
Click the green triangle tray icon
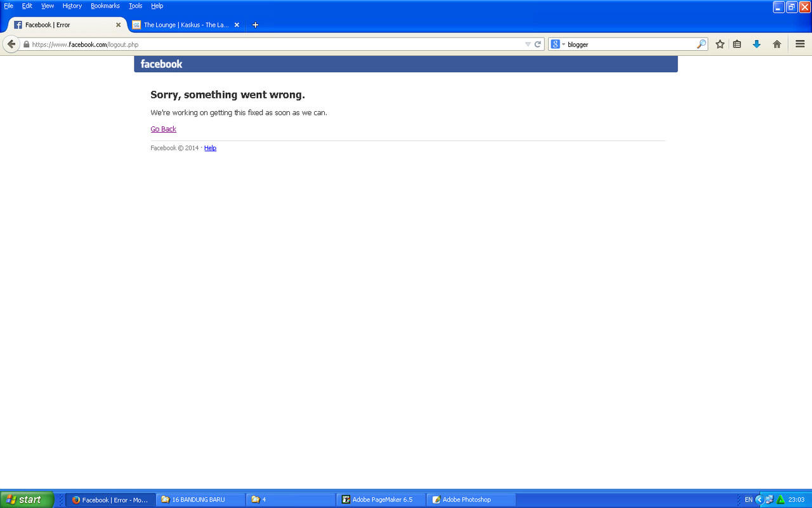(780, 500)
